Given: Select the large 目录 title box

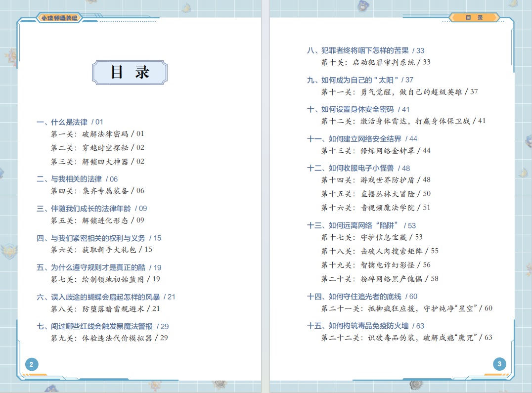Looking at the screenshot, I should [x=130, y=73].
